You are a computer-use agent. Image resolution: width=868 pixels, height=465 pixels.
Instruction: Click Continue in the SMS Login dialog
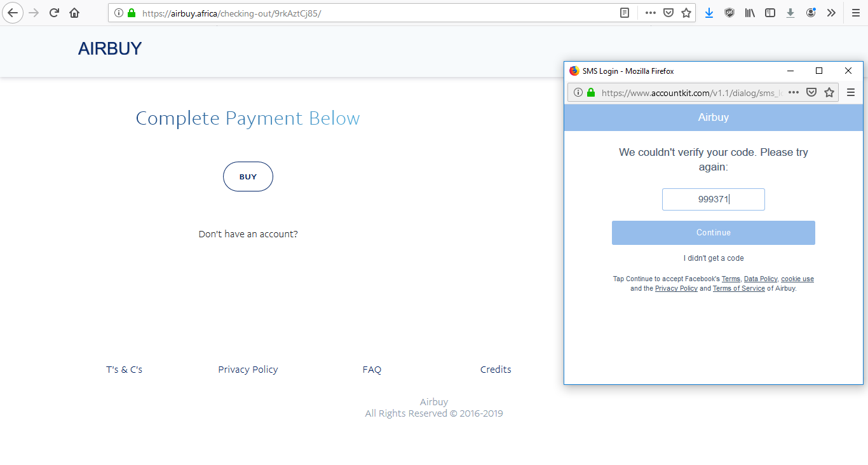(713, 233)
